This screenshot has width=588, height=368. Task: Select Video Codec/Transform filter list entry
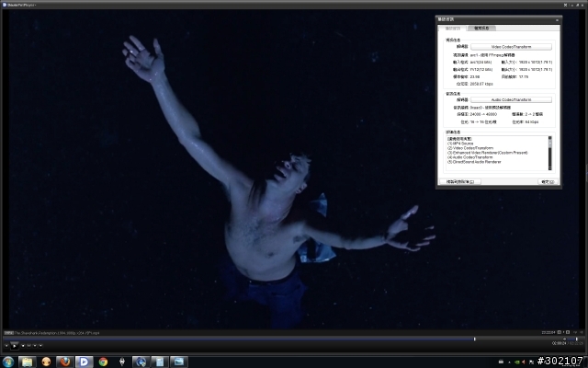(x=470, y=148)
